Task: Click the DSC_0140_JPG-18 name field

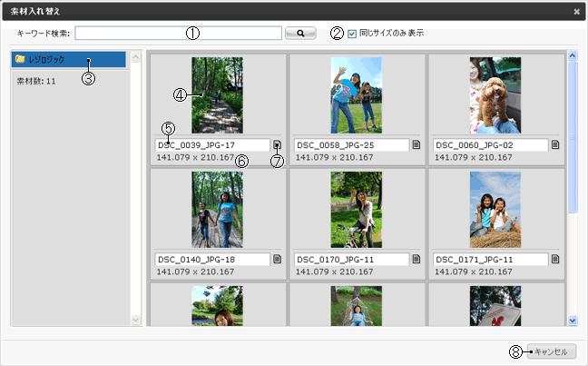Action: tap(212, 260)
